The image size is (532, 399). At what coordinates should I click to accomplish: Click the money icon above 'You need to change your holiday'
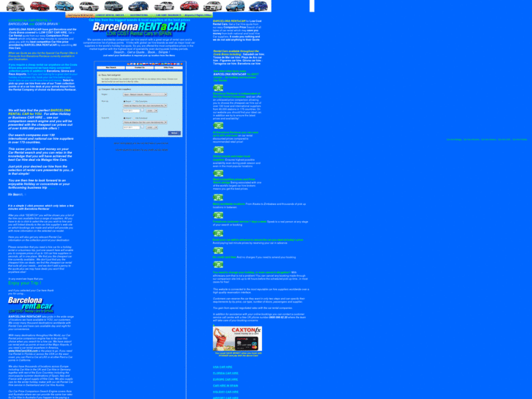click(x=218, y=264)
